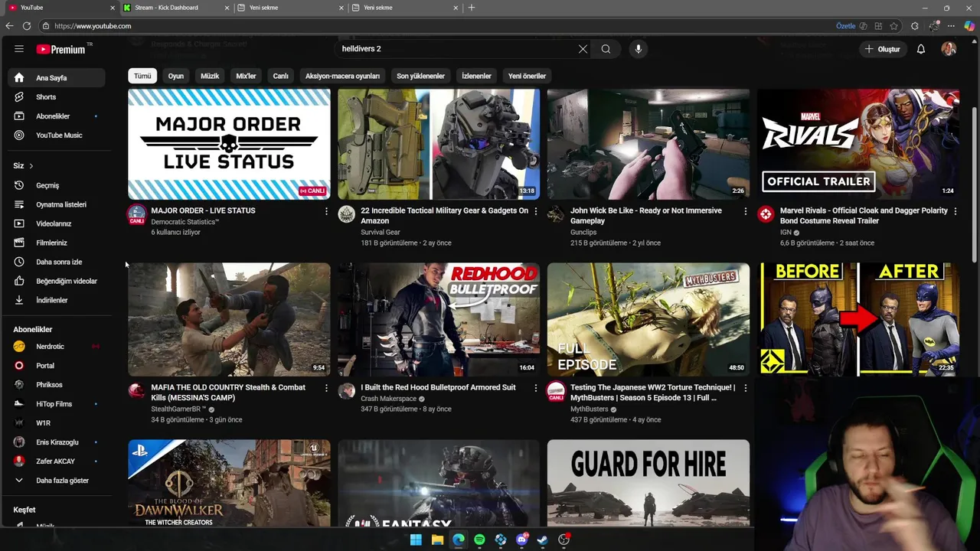Image resolution: width=980 pixels, height=551 pixels.
Task: Open MAJOR ORDER LIVE STATUS thumbnail
Action: [229, 144]
